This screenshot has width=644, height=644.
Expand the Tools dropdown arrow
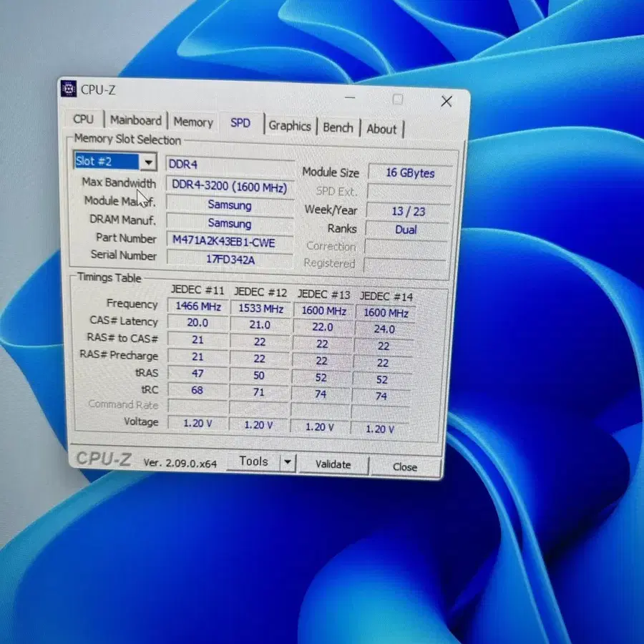tap(288, 462)
